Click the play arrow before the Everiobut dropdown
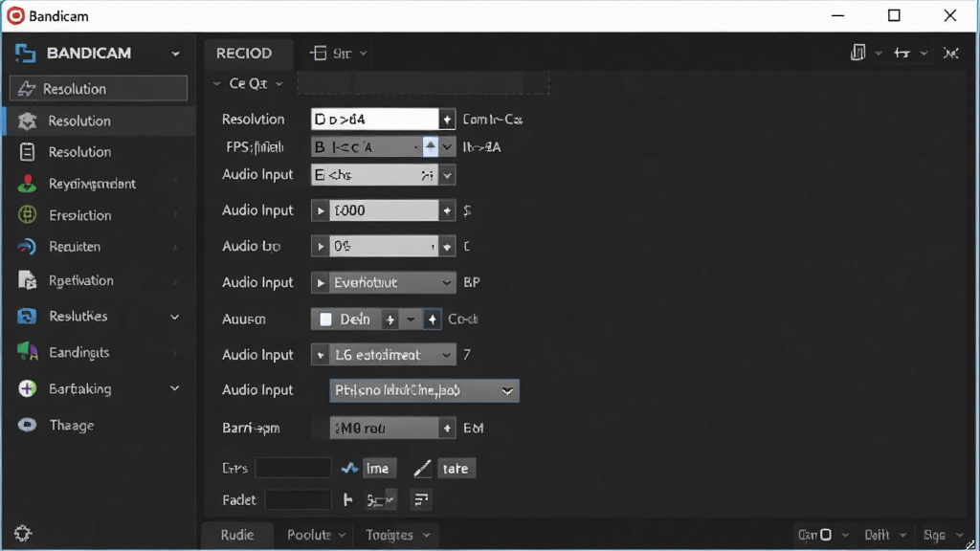Image resolution: width=980 pixels, height=551 pixels. tap(320, 282)
